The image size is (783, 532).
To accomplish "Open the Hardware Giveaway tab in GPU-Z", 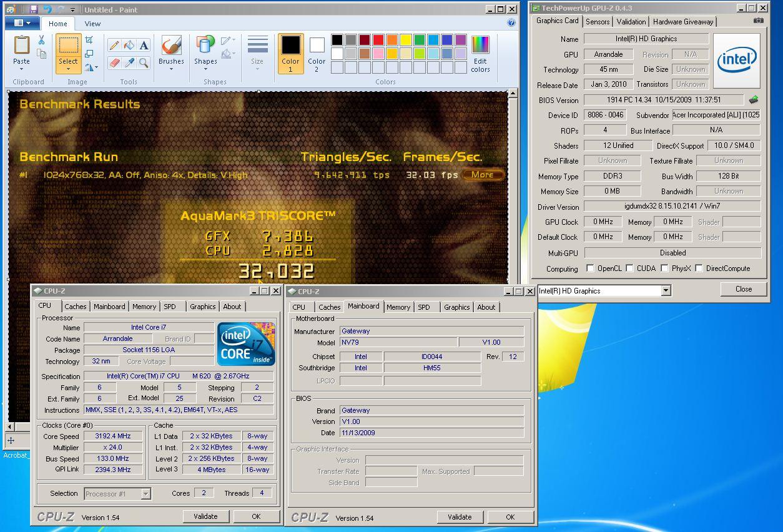I will pyautogui.click(x=683, y=21).
